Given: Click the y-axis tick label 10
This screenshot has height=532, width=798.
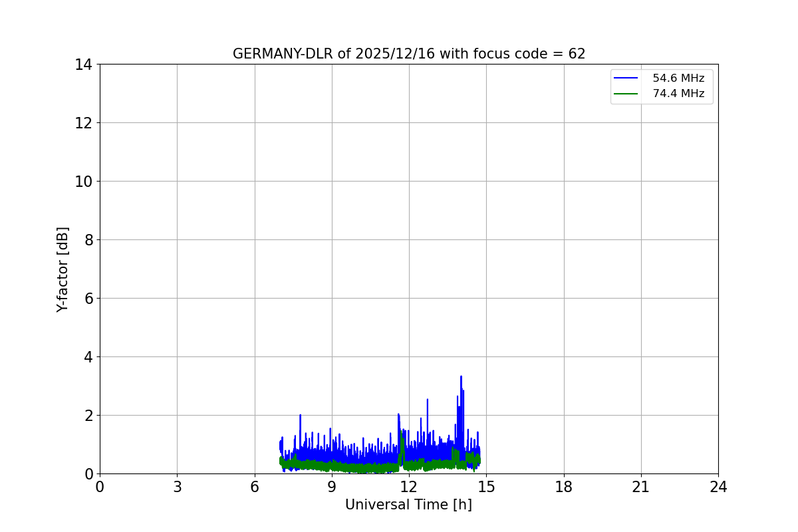Looking at the screenshot, I should click(84, 182).
